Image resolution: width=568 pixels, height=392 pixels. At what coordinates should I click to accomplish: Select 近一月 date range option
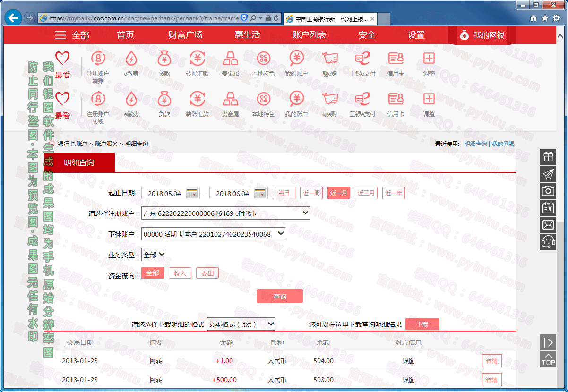pos(339,193)
